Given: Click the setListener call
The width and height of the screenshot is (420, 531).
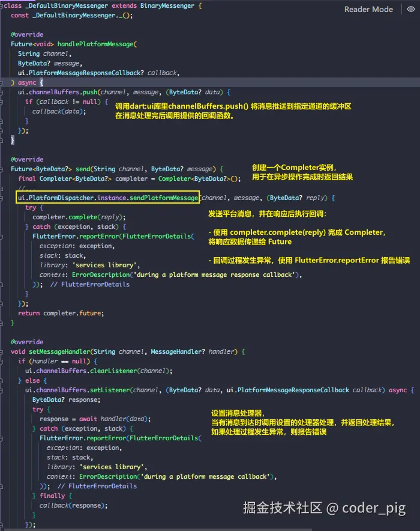Looking at the screenshot, I should 110,390.
